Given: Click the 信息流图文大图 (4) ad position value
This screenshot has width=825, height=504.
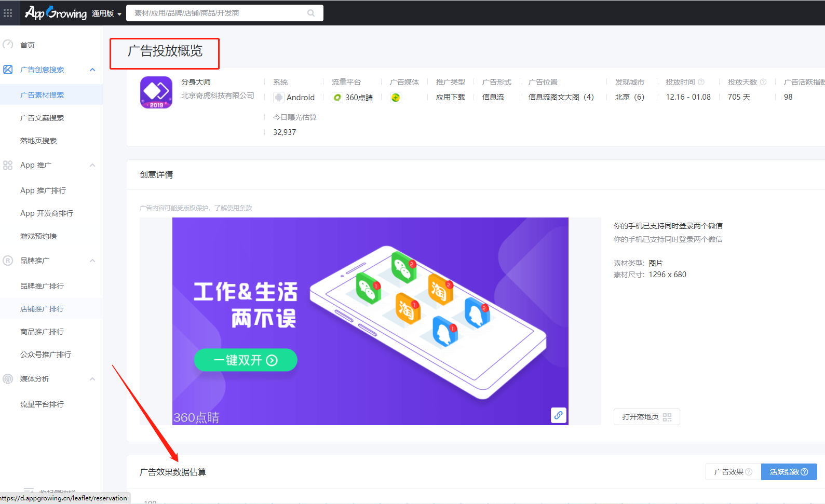Looking at the screenshot, I should coord(561,97).
